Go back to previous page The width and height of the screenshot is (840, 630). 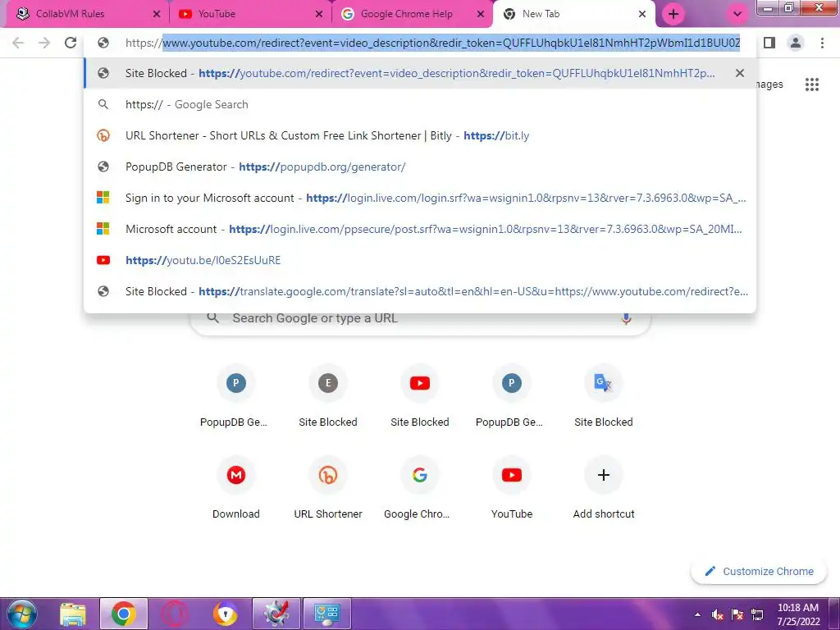(18, 43)
